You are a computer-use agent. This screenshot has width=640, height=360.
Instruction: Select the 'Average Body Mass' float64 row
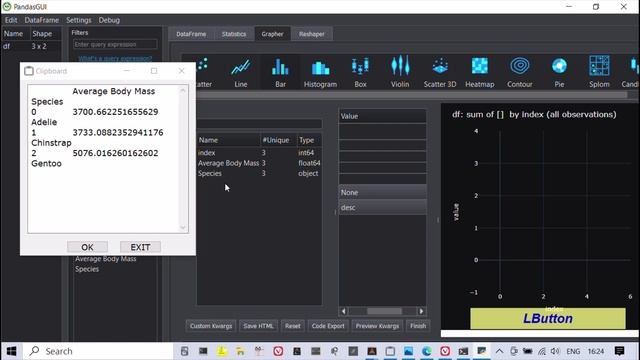click(x=259, y=163)
